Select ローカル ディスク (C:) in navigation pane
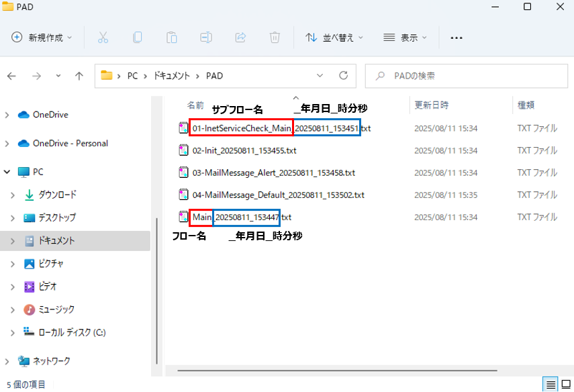 pos(72,332)
